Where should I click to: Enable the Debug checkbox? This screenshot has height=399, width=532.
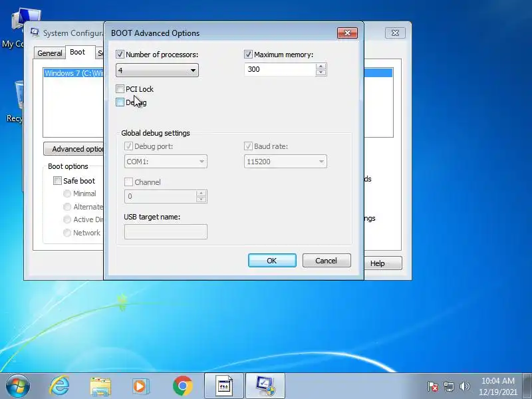(x=120, y=102)
